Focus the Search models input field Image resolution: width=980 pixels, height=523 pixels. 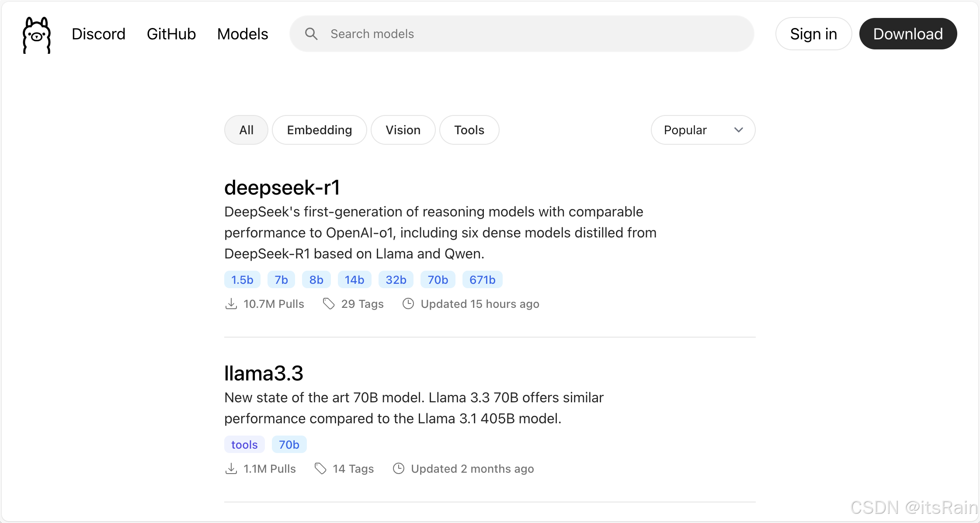521,34
